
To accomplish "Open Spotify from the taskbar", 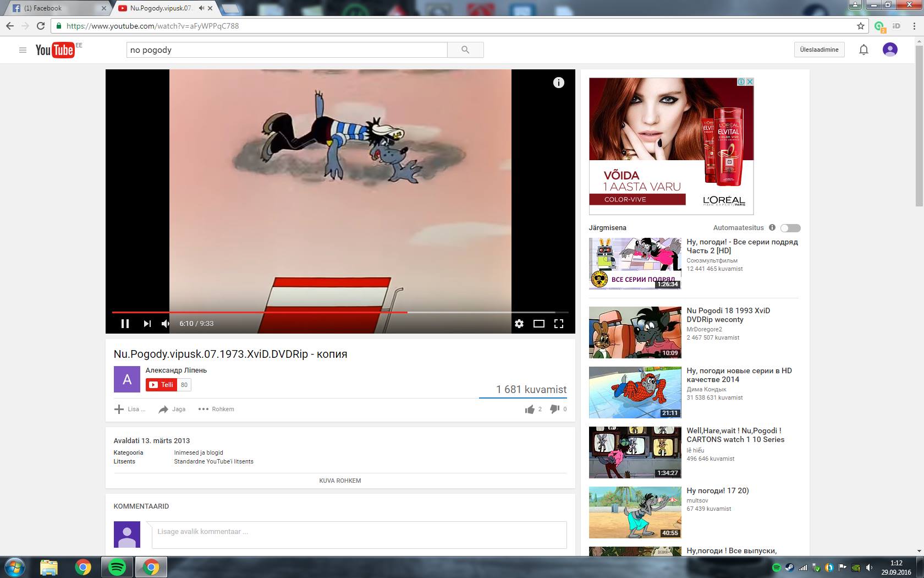I will tap(117, 567).
